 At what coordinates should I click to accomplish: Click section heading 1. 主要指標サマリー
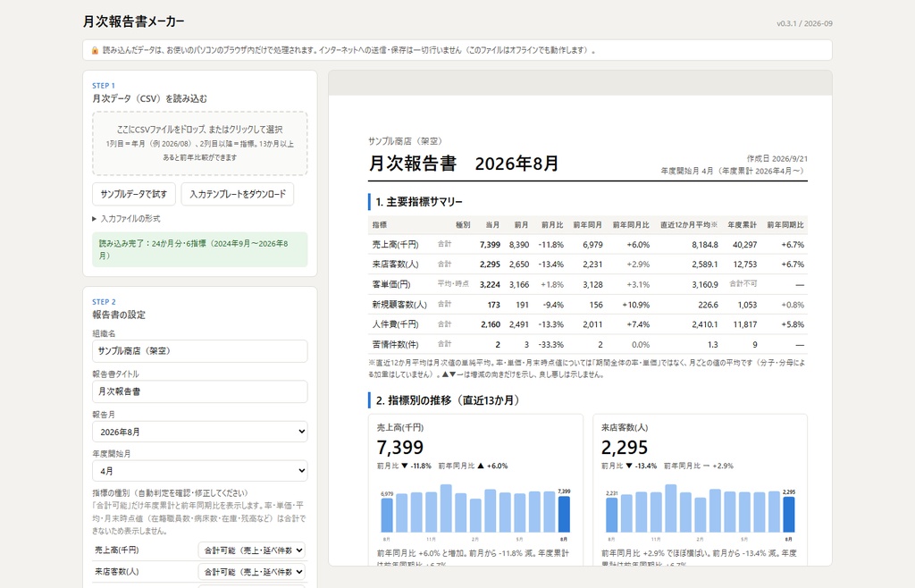coord(419,202)
